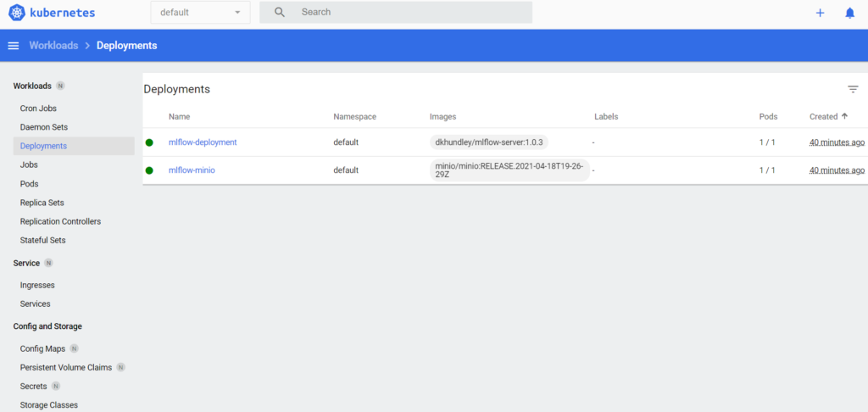
Task: Click the Pods column header
Action: click(x=768, y=117)
